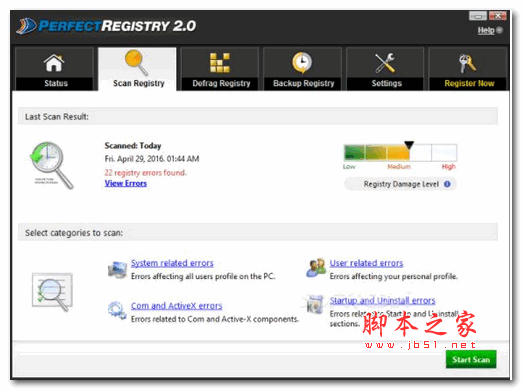Open the Status tab

(x=54, y=69)
